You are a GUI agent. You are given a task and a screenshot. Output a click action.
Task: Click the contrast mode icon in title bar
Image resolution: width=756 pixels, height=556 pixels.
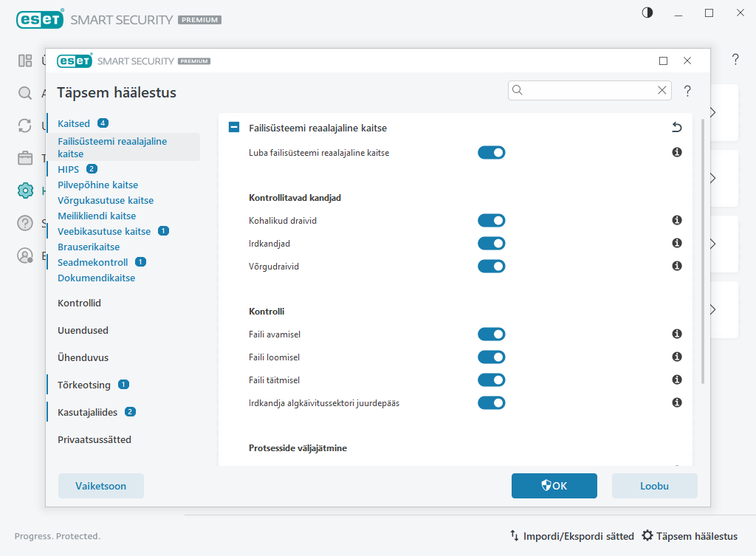tap(647, 13)
